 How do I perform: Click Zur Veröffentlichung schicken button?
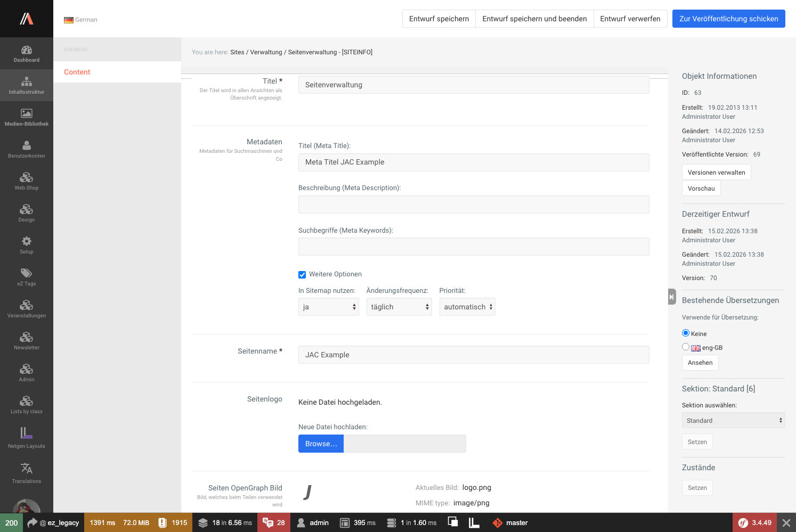(728, 19)
